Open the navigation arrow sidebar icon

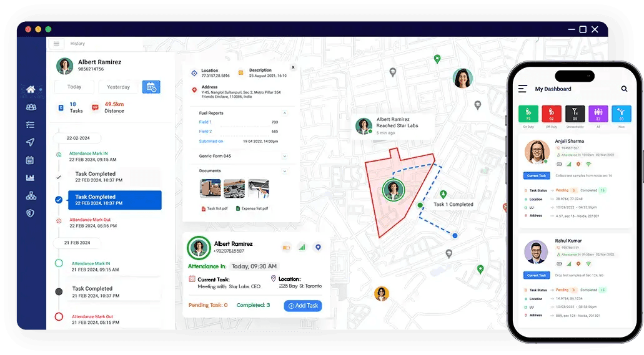[31, 142]
